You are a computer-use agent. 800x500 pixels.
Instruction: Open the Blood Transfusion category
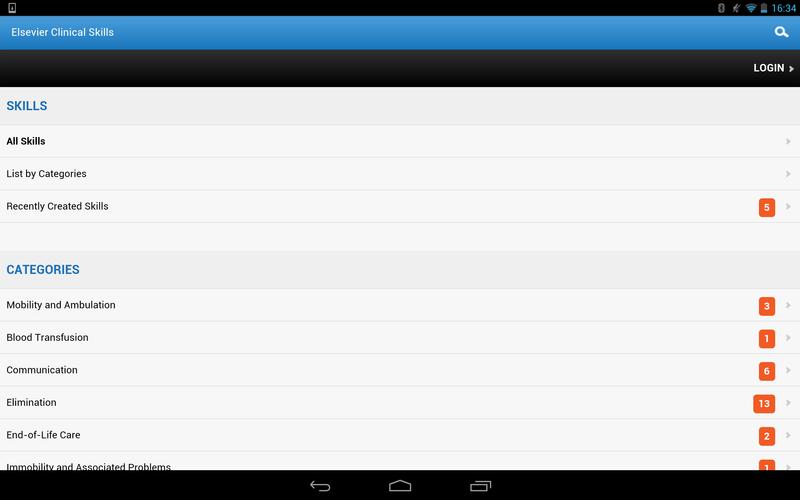pyautogui.click(x=400, y=338)
